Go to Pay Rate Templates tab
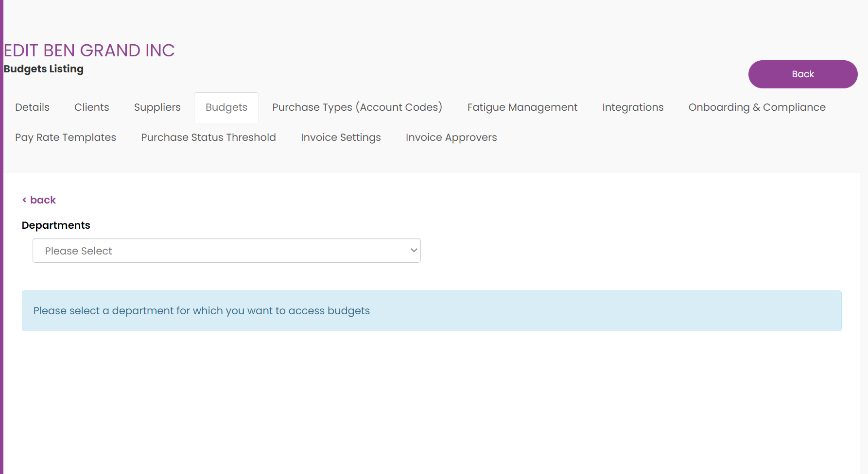 coord(66,137)
